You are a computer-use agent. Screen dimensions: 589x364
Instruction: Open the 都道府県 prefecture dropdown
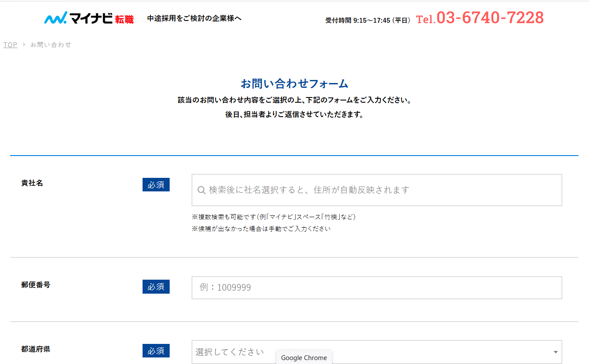[377, 352]
